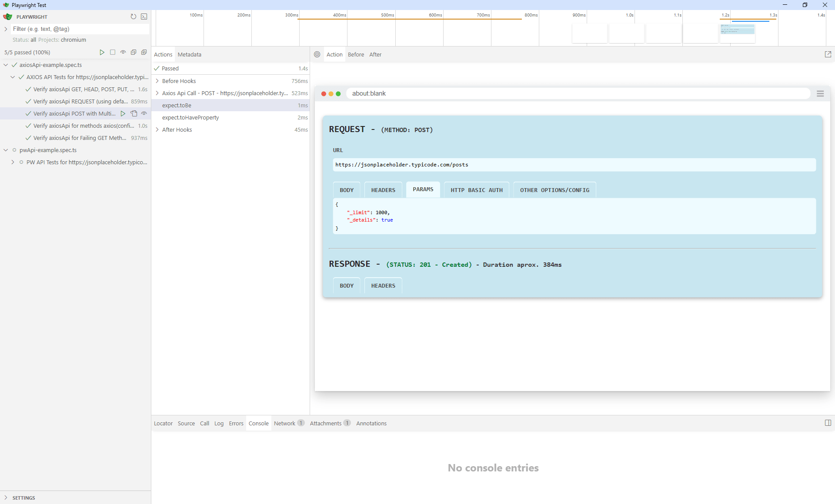Open a Playwright terminal from the sidebar
Viewport: 835px width, 504px height.
pyautogui.click(x=144, y=17)
